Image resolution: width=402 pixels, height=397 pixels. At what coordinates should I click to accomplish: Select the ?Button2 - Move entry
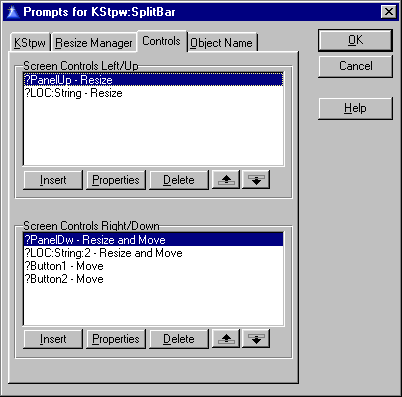tap(153, 279)
